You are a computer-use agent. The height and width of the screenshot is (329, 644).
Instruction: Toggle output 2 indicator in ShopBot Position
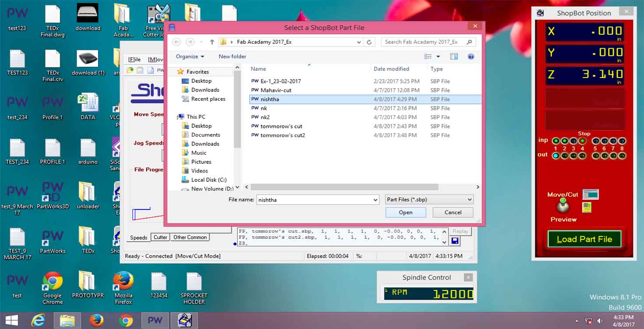click(564, 155)
